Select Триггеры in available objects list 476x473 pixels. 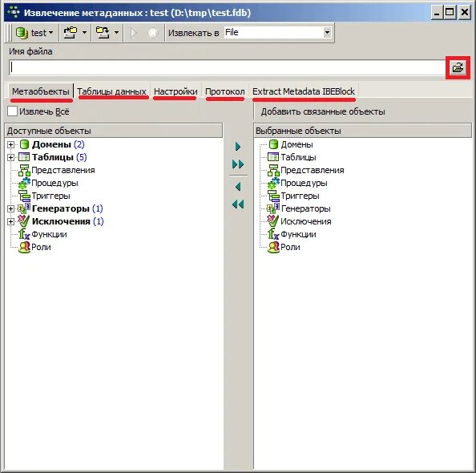coord(50,196)
